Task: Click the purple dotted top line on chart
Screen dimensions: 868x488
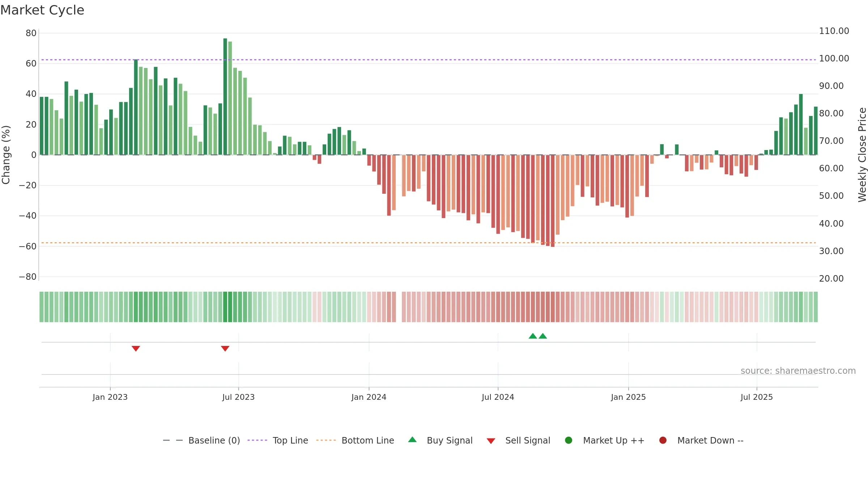Action: (429, 60)
